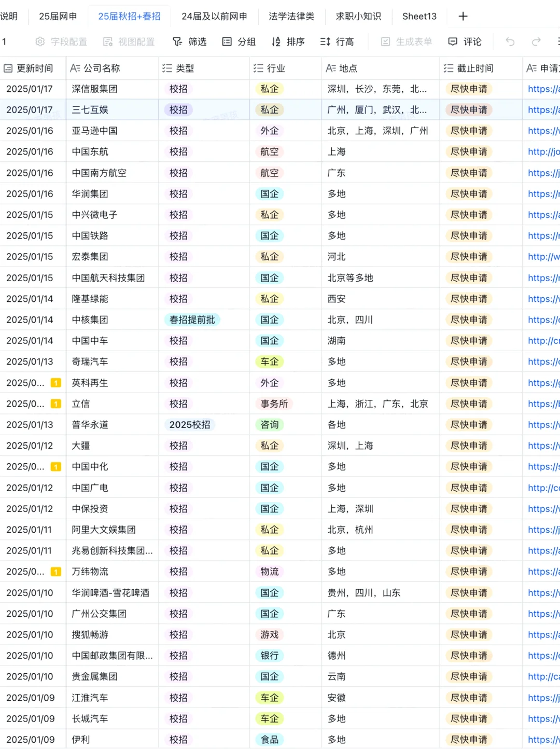The height and width of the screenshot is (749, 560).
Task: Open the 视图配置 view configuration
Action: (127, 41)
